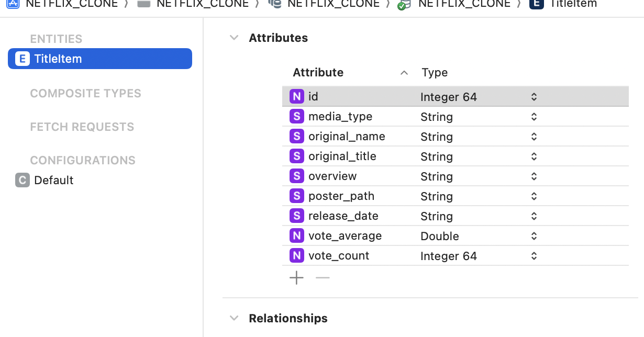Click the release_date attribute S icon
Screen dimensions: 644x337
[297, 216]
